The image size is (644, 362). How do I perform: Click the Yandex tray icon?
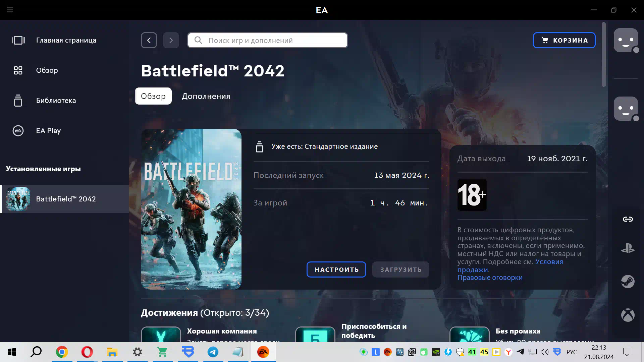click(x=508, y=352)
